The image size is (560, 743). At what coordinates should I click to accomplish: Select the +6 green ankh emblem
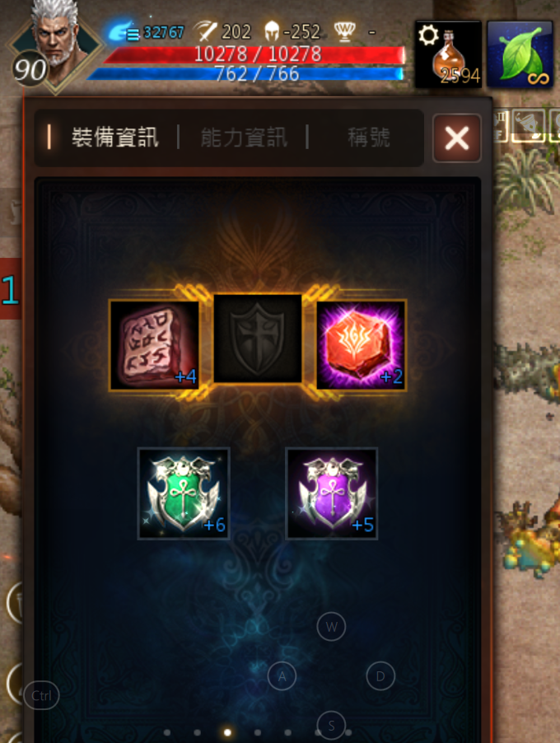tap(184, 493)
